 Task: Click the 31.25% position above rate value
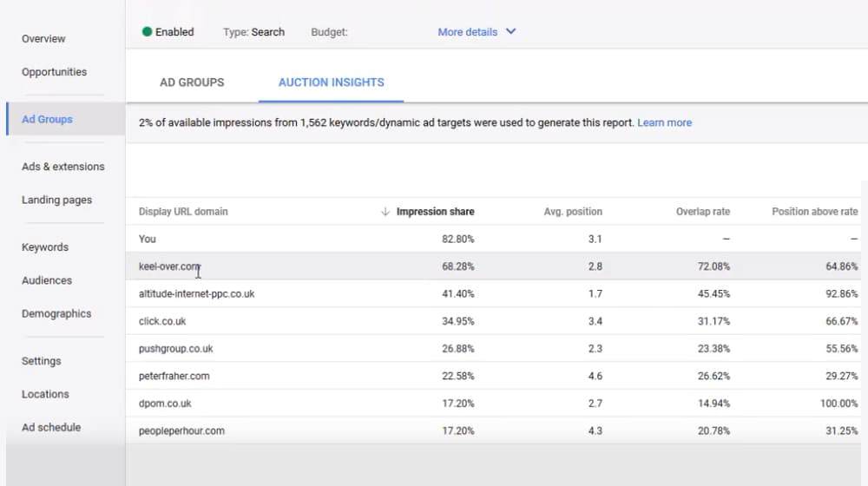click(841, 430)
